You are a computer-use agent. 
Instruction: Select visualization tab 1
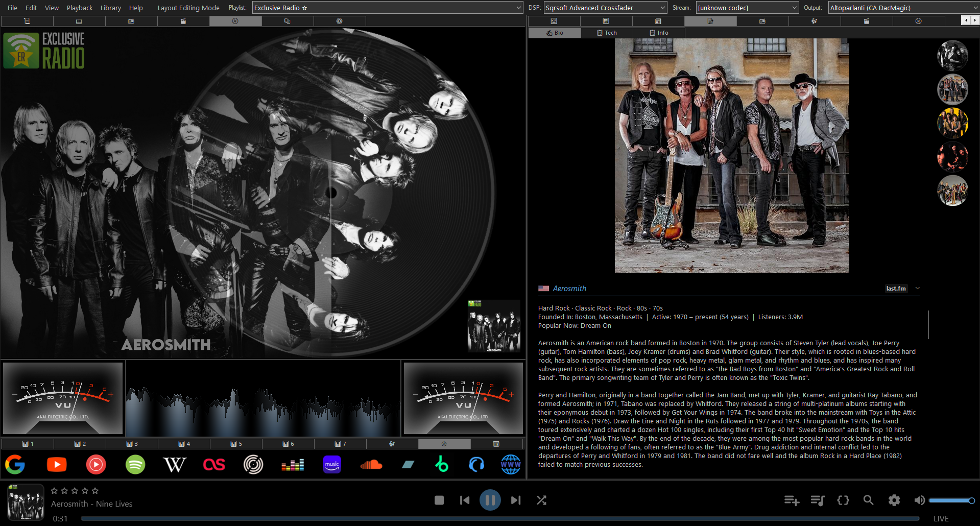point(28,444)
